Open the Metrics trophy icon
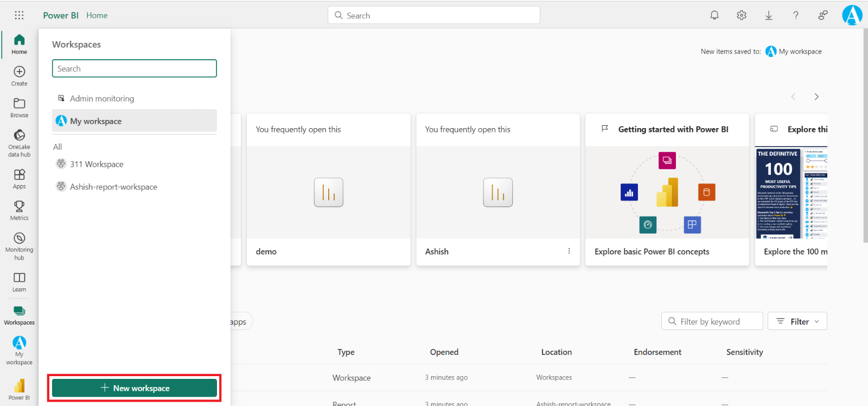868x406 pixels. (x=19, y=210)
